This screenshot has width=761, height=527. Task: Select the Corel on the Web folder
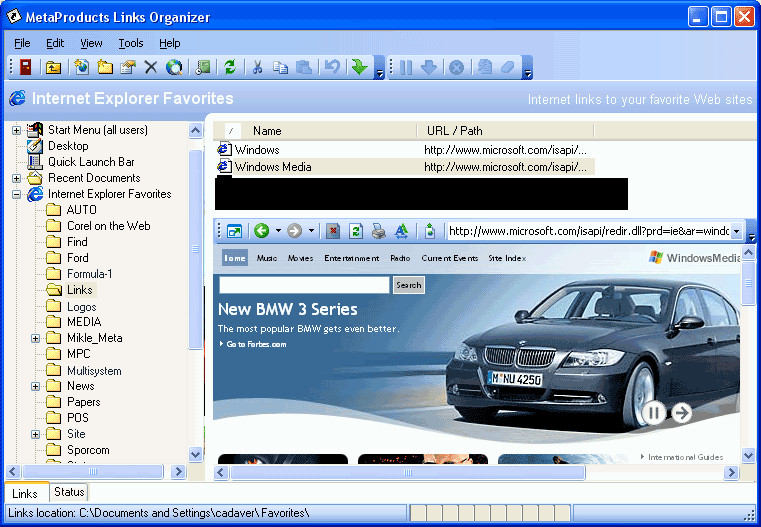point(108,226)
